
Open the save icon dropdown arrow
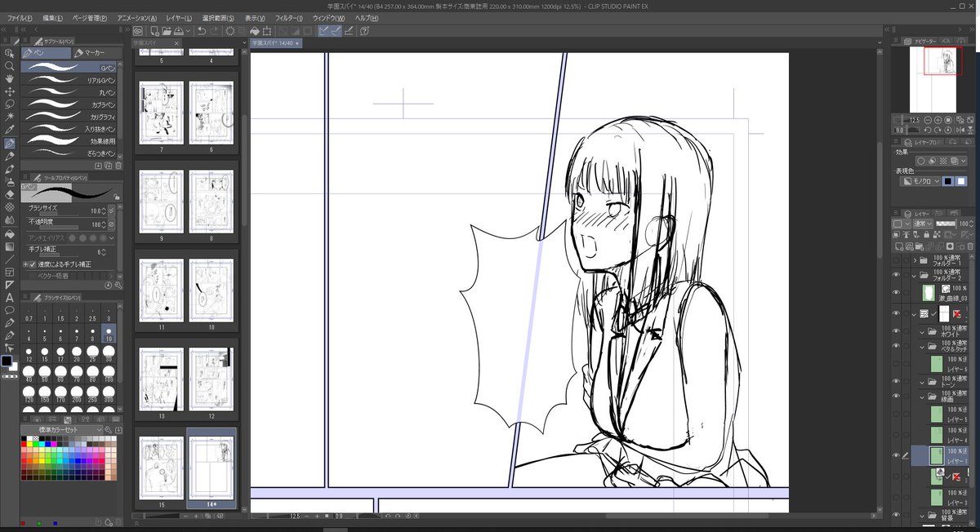(x=188, y=30)
